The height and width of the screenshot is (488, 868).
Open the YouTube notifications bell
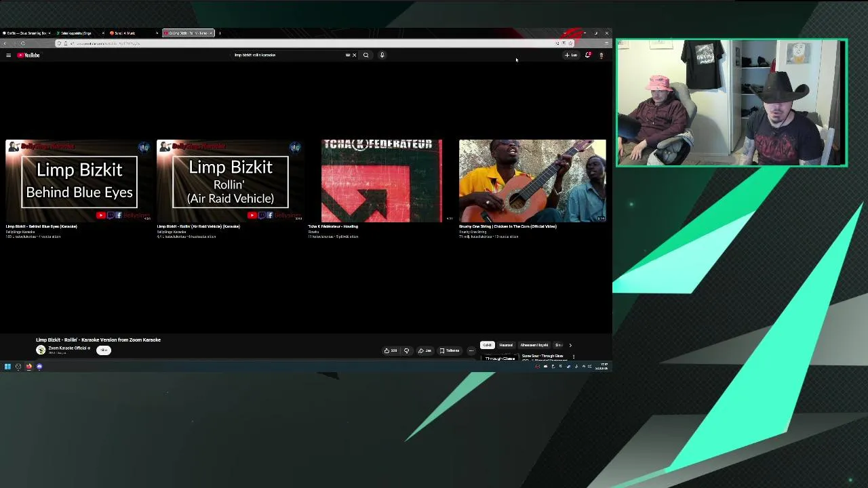pyautogui.click(x=588, y=55)
